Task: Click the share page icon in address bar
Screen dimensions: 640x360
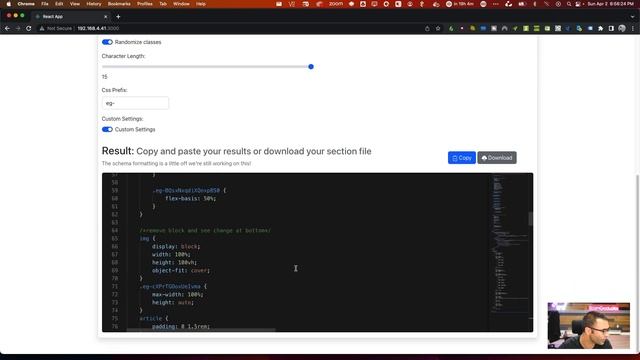Action: (427, 28)
